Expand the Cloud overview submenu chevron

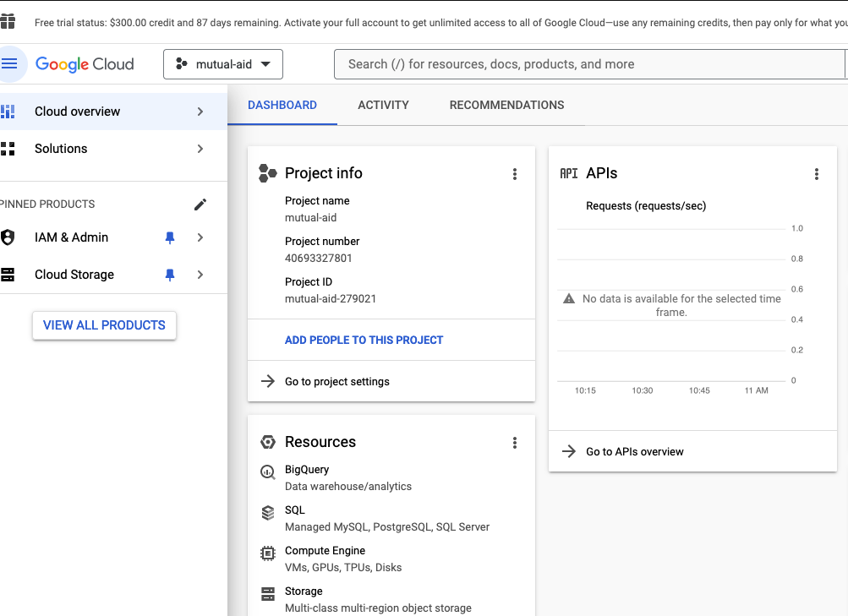tap(200, 112)
